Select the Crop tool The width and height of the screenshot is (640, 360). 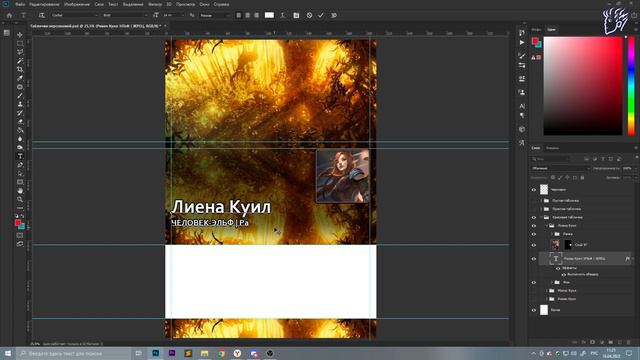[20, 69]
